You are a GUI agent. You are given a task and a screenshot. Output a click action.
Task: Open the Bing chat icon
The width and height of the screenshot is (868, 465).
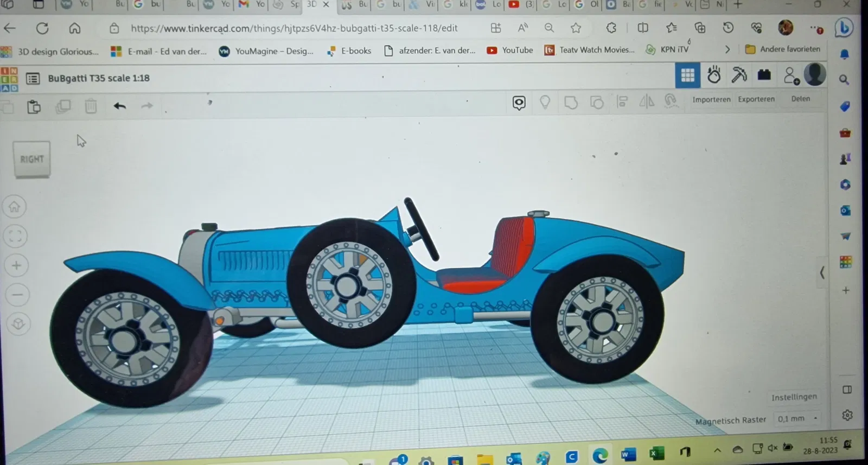click(x=844, y=28)
